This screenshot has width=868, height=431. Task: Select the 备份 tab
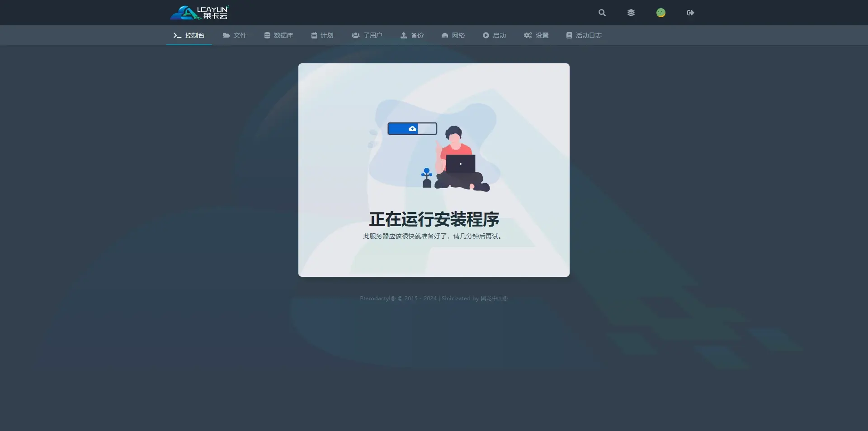coord(412,35)
